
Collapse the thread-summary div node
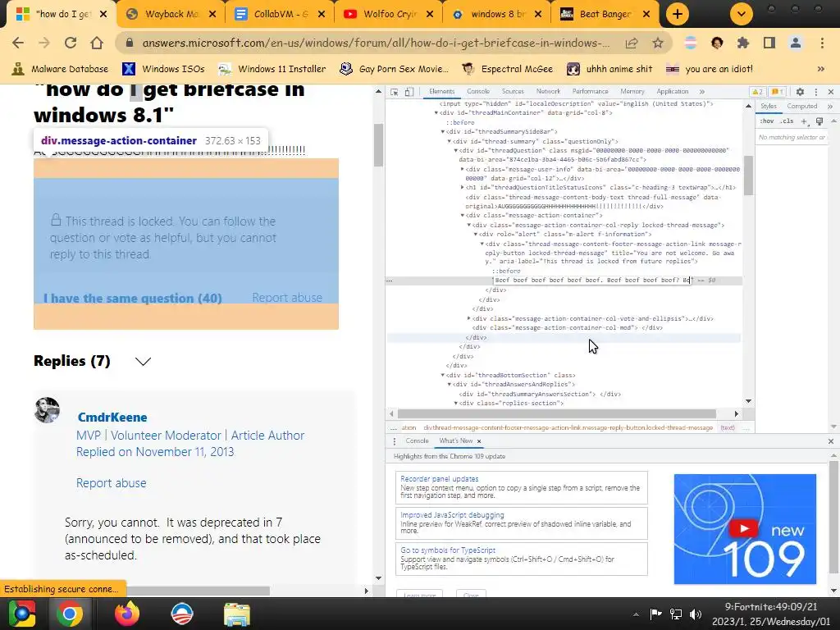coord(449,141)
